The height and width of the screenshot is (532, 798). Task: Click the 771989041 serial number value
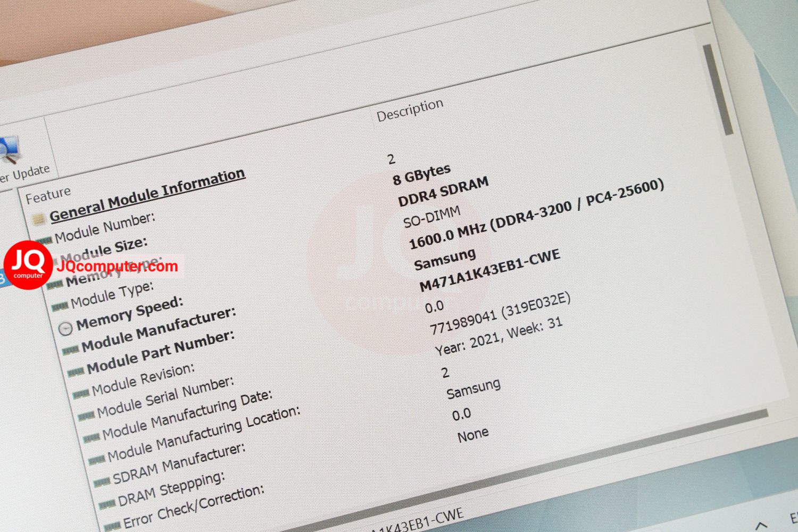(x=500, y=314)
